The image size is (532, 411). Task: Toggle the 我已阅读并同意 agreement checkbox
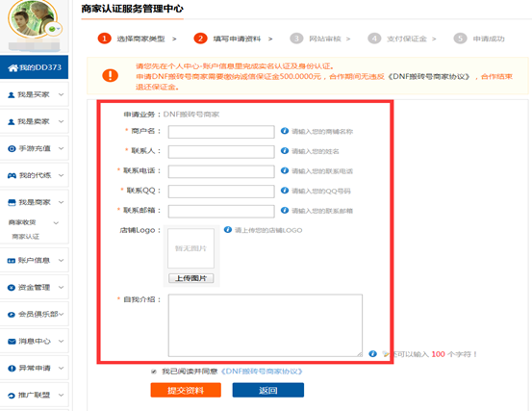coord(154,372)
